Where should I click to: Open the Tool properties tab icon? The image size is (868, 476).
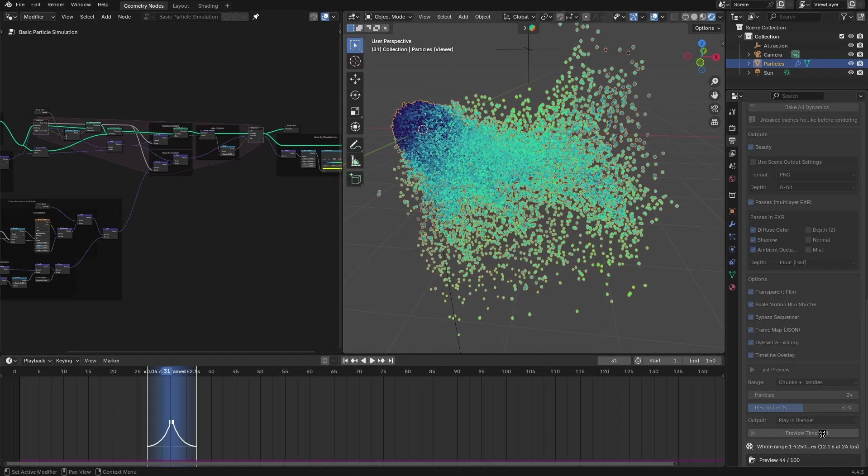pos(732,112)
